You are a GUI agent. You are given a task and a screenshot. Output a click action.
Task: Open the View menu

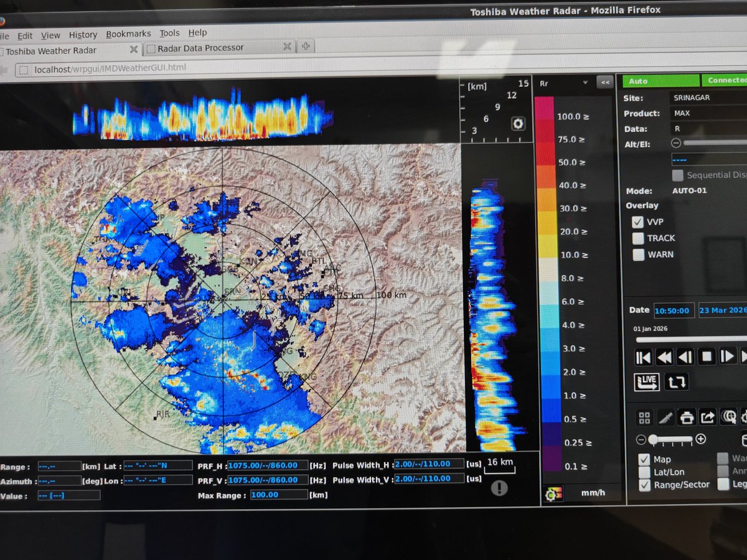(x=51, y=35)
